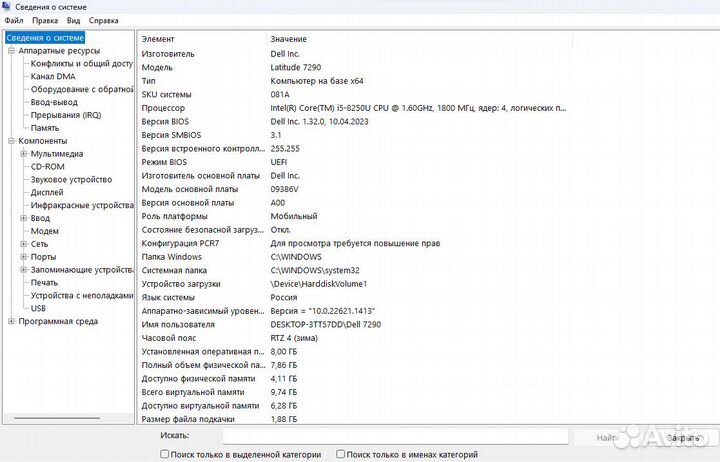720x462 pixels.
Task: Open the Правка menu
Action: pos(45,21)
